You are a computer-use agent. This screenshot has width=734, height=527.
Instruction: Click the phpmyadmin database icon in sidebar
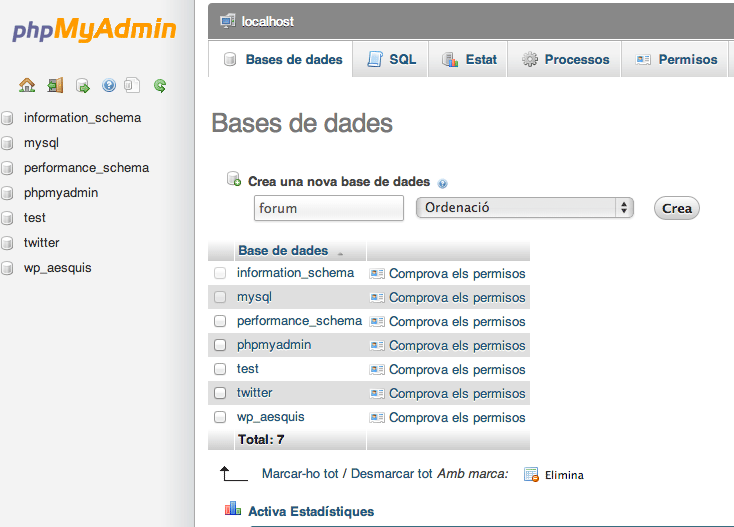[x=7, y=193]
